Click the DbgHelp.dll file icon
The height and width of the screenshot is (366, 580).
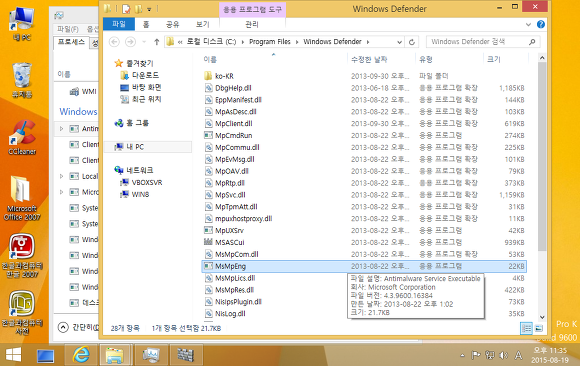point(208,88)
